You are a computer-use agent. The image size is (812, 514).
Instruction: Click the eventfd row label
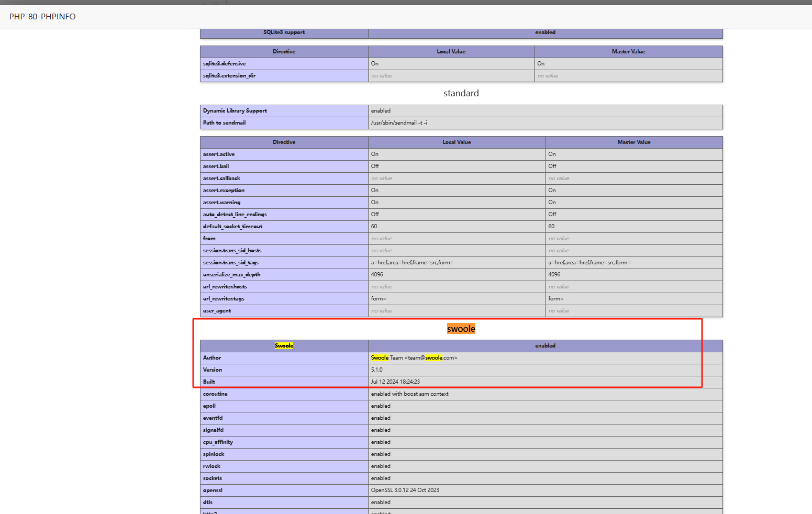pyautogui.click(x=213, y=418)
